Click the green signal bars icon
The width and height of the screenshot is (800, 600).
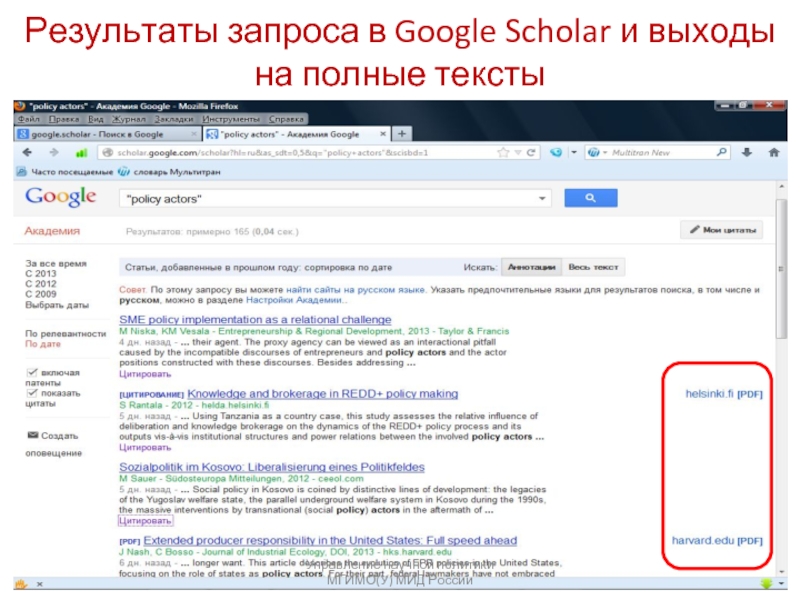tap(81, 152)
